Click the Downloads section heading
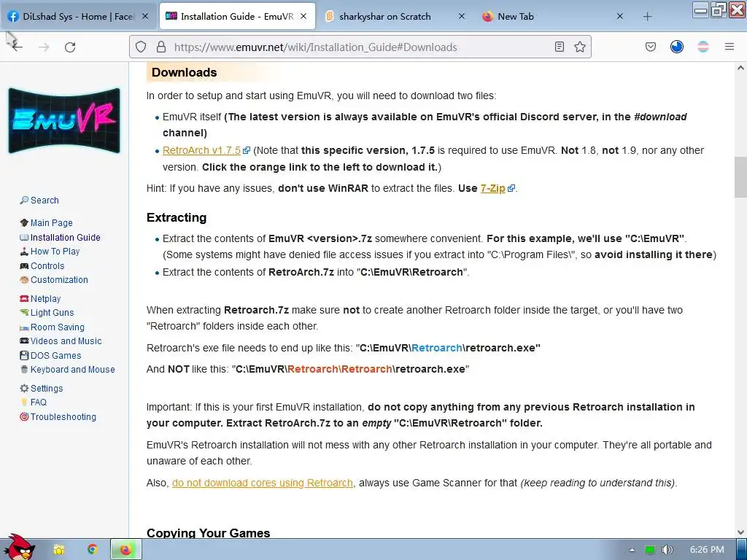Screen dimensions: 747x560 (x=184, y=72)
